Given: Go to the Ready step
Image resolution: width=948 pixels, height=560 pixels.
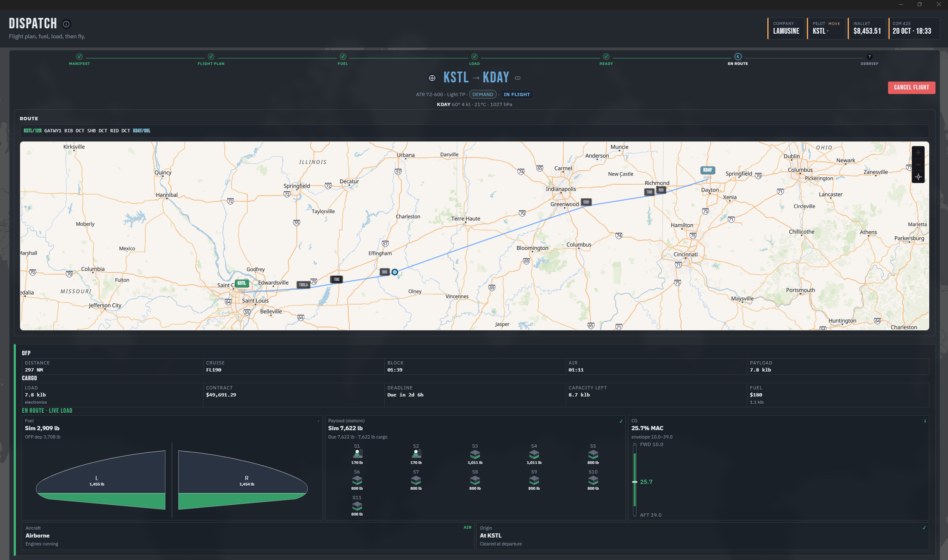Looking at the screenshot, I should coord(606,59).
